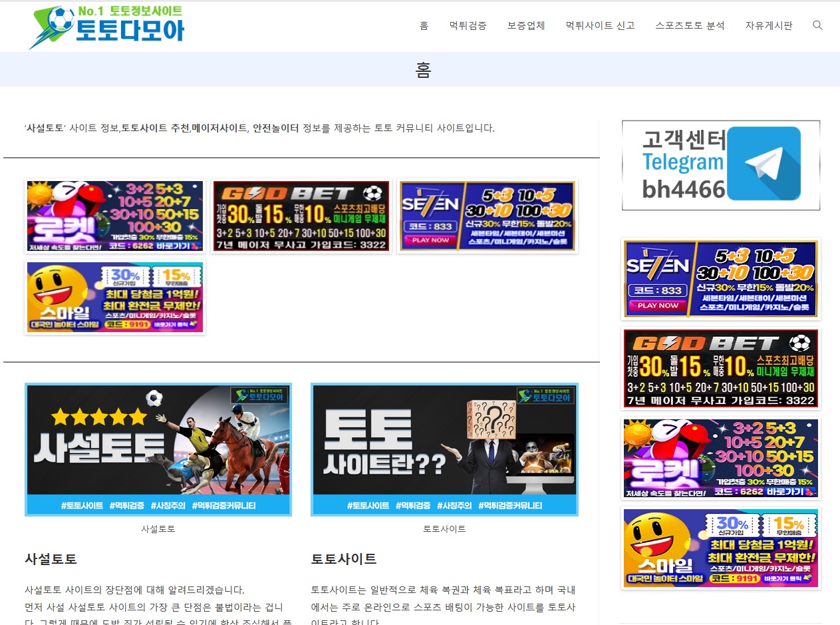Click the 로켓 banner in the sidebar
The image size is (840, 625).
(721, 458)
